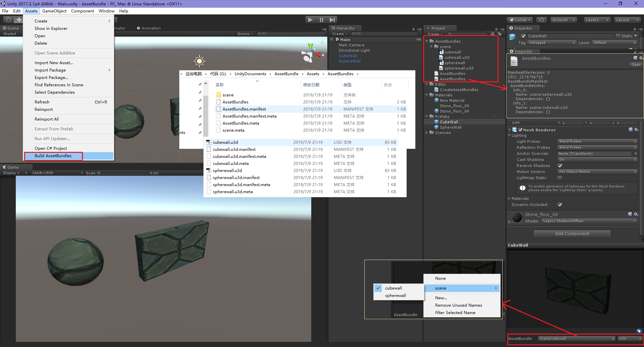Viewport: 644px width, 347px height.
Task: Select the sun light gizmo in Scene
Action: click(x=199, y=61)
